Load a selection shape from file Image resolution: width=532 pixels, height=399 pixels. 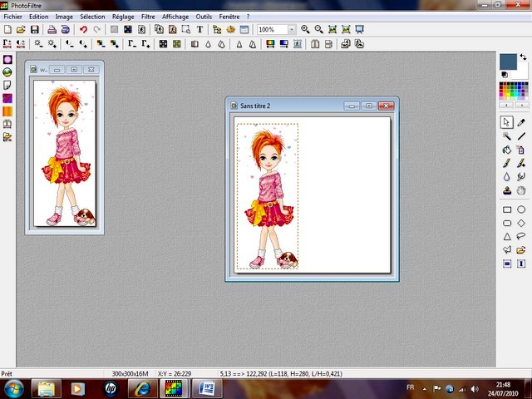(521, 250)
